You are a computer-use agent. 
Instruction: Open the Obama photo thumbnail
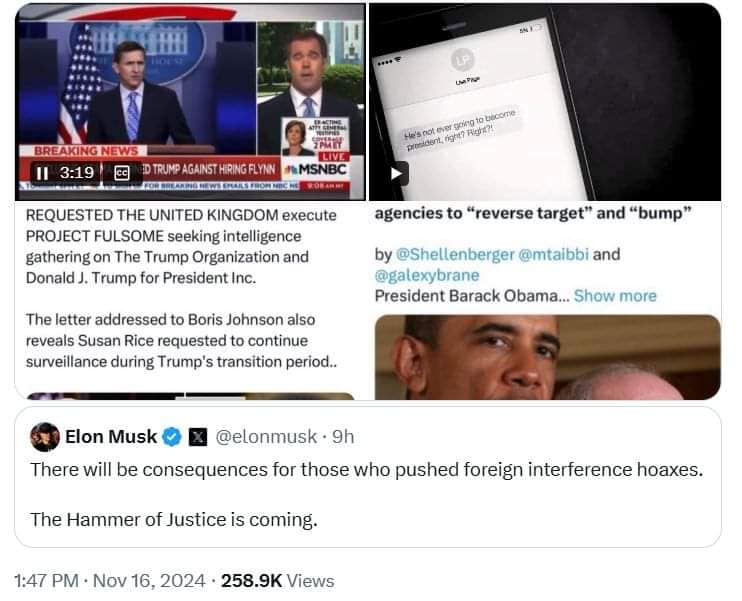(x=548, y=357)
